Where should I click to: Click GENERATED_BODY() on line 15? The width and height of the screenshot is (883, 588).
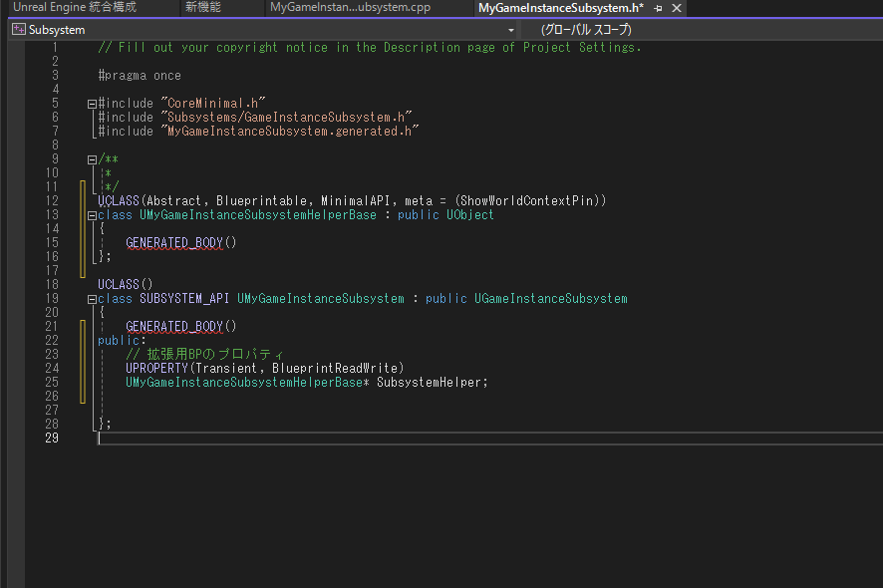[x=181, y=243]
